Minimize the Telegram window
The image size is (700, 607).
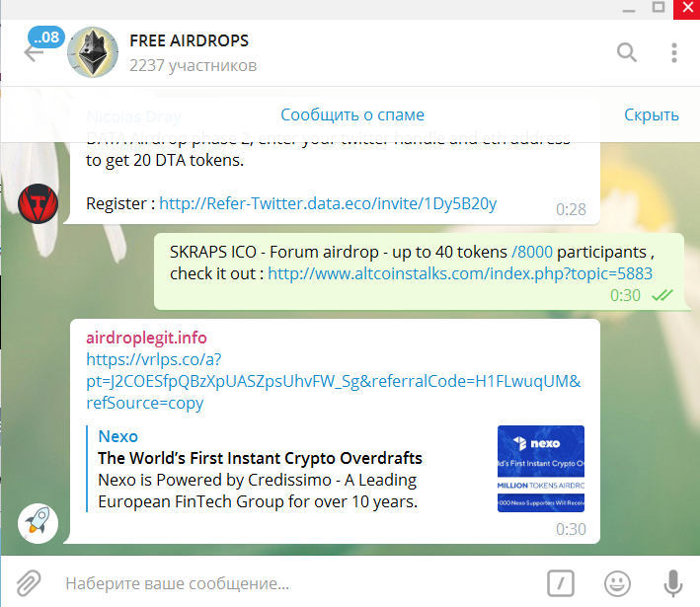coord(629,9)
